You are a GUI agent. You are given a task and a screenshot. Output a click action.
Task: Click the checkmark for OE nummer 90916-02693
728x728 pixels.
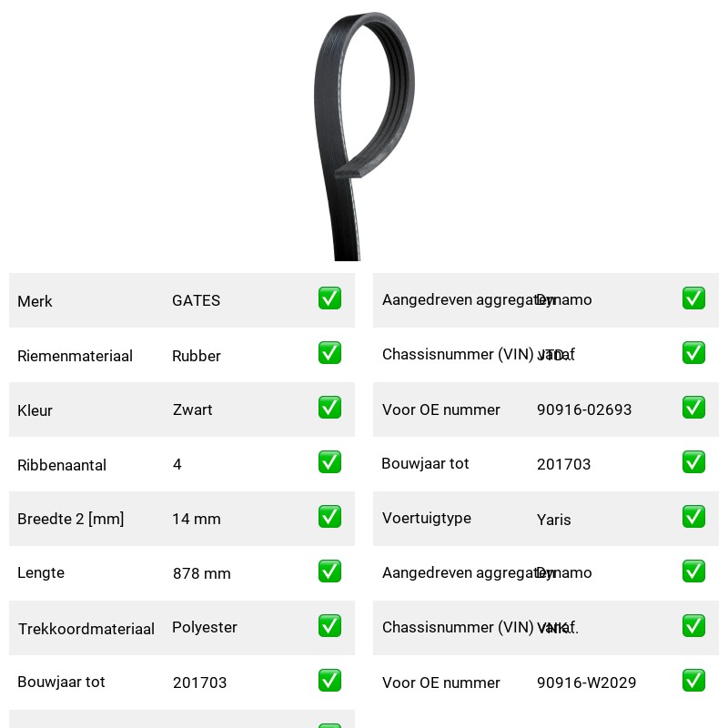pyautogui.click(x=693, y=407)
